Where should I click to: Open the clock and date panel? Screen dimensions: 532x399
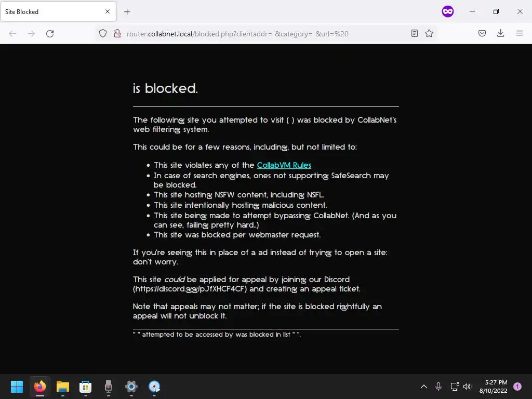click(493, 387)
